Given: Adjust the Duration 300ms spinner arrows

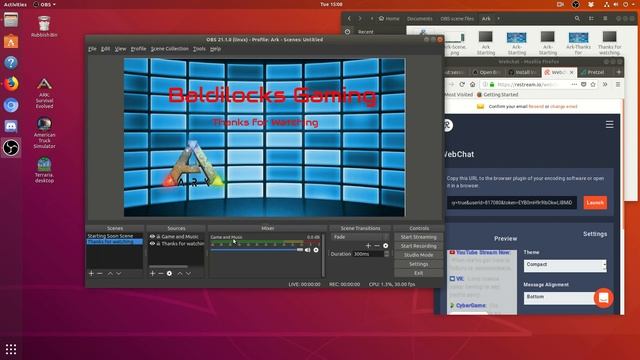Looking at the screenshot, I should click(x=387, y=254).
